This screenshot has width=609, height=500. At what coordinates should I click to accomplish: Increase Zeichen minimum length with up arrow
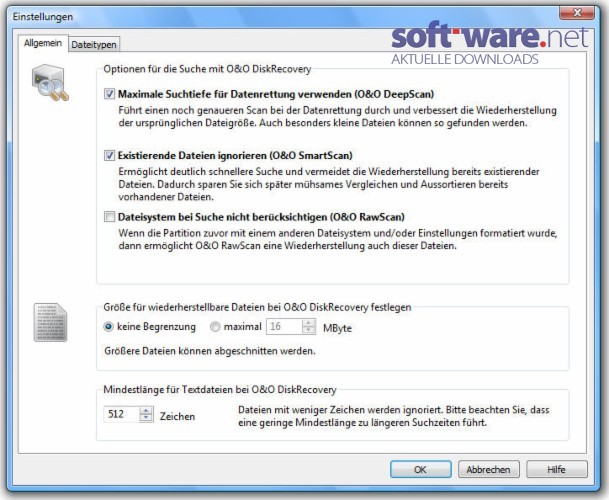coord(146,410)
